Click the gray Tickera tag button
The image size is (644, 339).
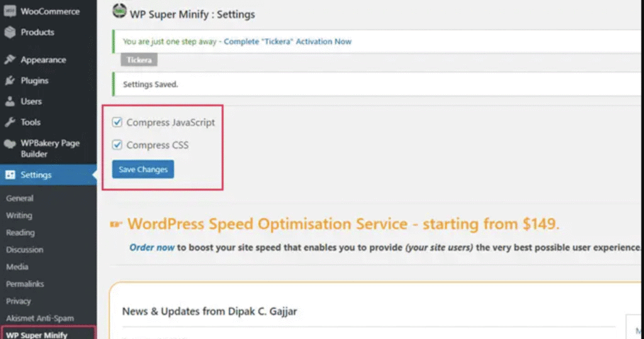click(x=138, y=60)
